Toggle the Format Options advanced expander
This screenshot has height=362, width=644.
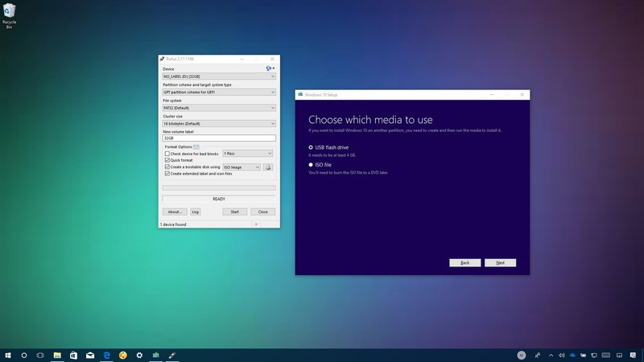(196, 146)
